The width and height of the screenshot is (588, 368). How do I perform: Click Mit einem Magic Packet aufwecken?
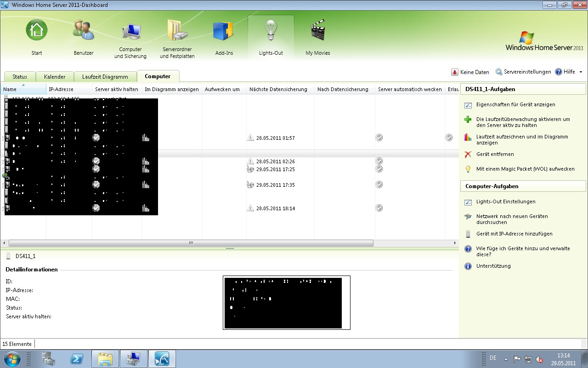coord(525,169)
